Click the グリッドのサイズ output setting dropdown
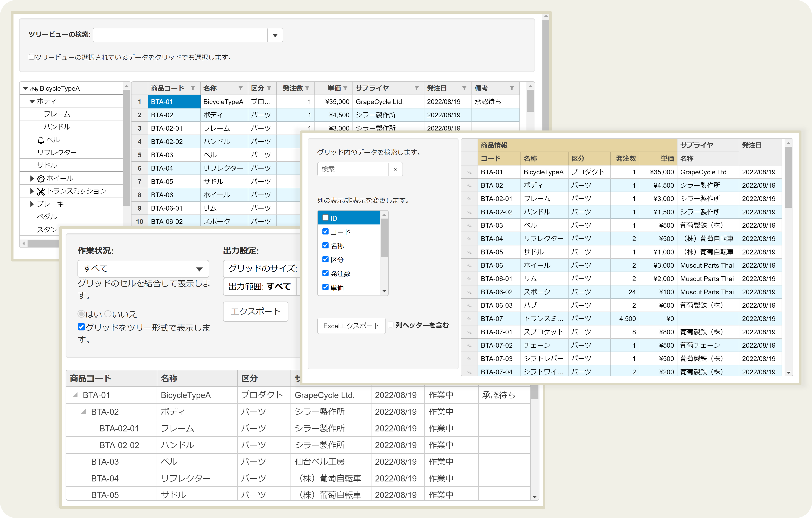The image size is (812, 518). click(261, 269)
